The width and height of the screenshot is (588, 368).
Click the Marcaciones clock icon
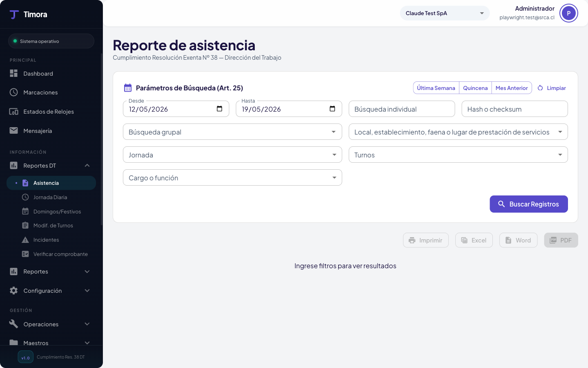point(14,92)
